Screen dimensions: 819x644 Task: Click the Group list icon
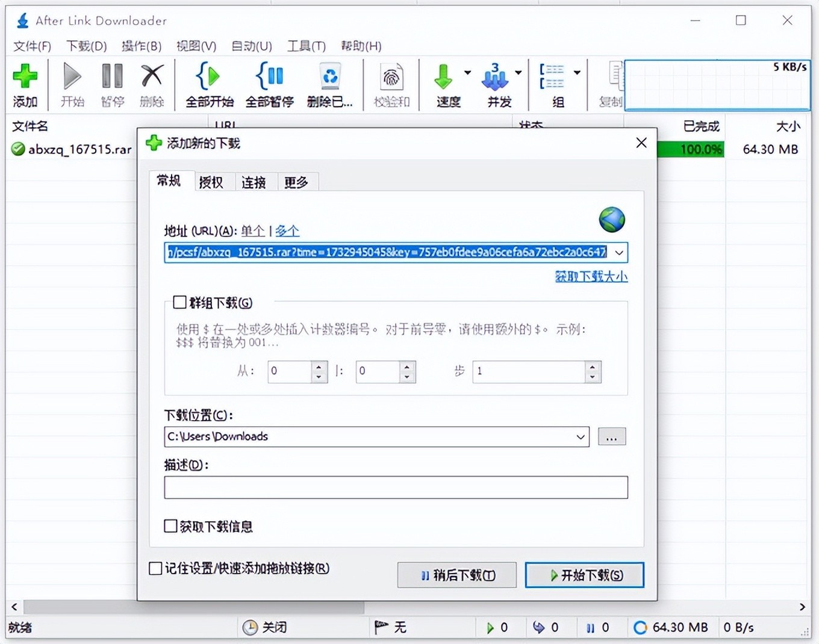click(552, 76)
